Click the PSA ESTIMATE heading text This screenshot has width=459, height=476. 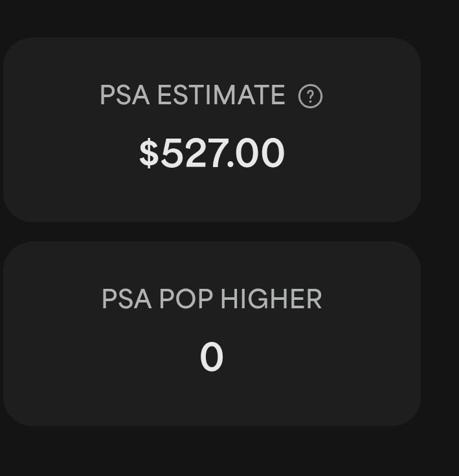193,95
